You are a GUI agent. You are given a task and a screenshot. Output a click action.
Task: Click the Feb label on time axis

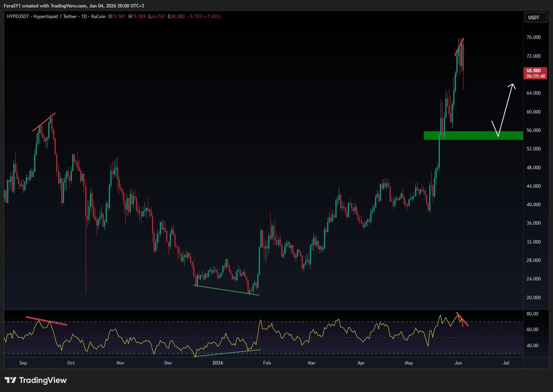pyautogui.click(x=266, y=363)
